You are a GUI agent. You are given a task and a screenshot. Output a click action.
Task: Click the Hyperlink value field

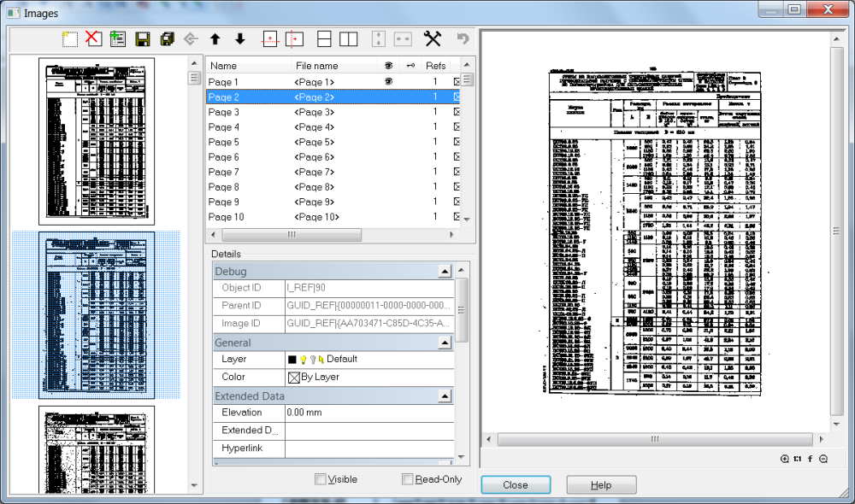click(369, 448)
